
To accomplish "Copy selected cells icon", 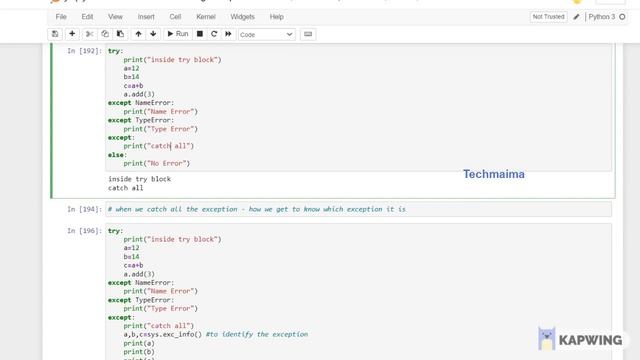I will pyautogui.click(x=105, y=34).
